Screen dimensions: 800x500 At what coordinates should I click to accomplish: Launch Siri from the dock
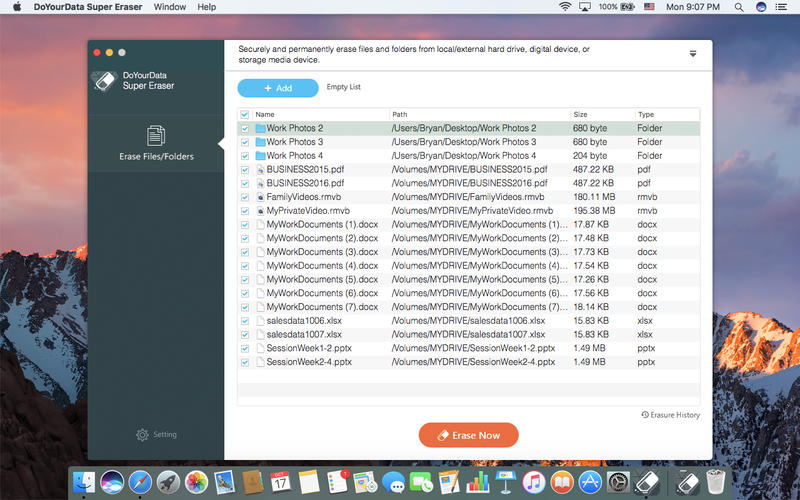(x=112, y=482)
